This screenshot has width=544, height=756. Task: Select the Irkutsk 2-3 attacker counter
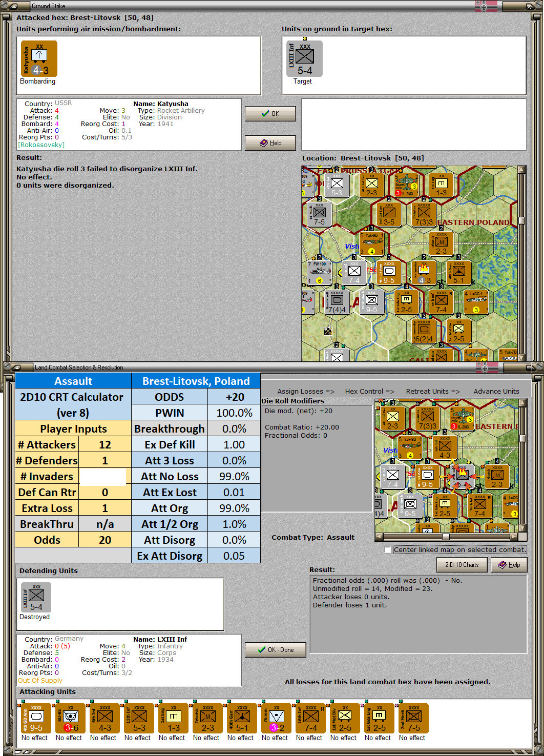207,718
